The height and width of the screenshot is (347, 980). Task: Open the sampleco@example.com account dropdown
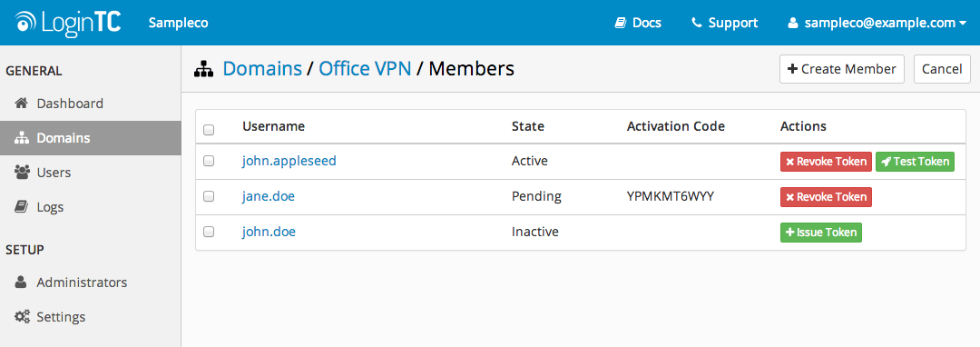pyautogui.click(x=877, y=23)
